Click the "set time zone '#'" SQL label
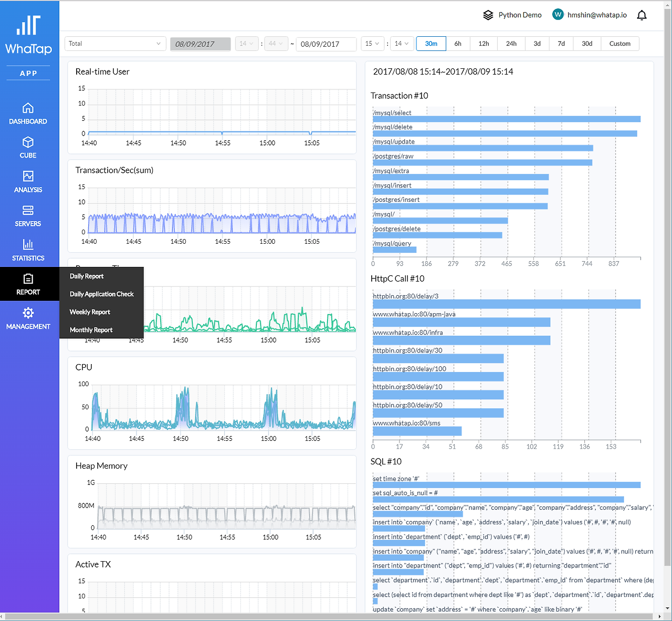Viewport: 672px width, 621px height. pos(396,479)
